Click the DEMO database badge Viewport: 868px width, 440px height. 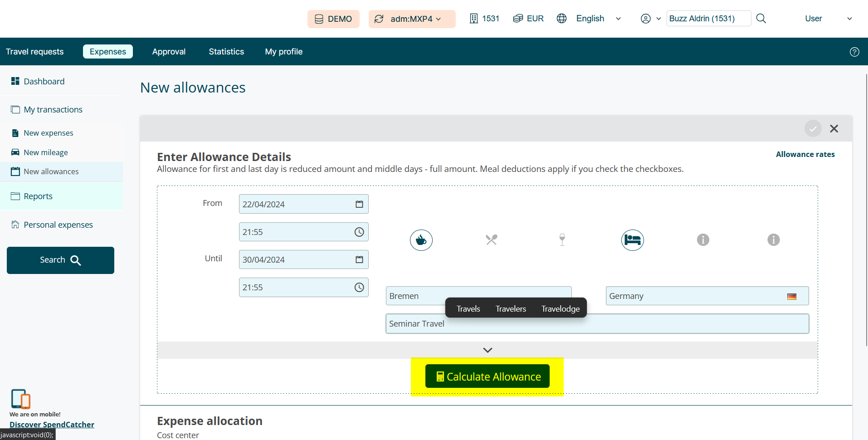[333, 19]
